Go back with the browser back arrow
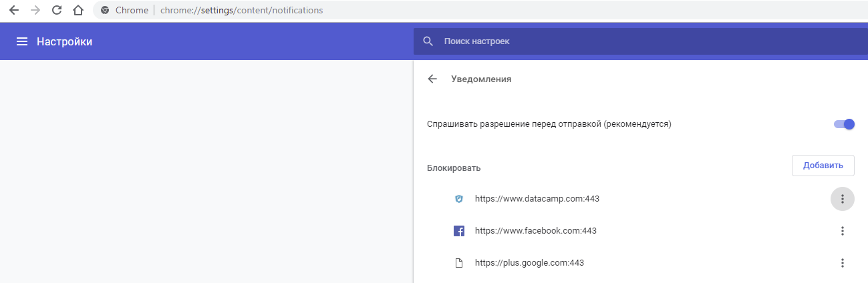This screenshot has width=868, height=283. (14, 10)
